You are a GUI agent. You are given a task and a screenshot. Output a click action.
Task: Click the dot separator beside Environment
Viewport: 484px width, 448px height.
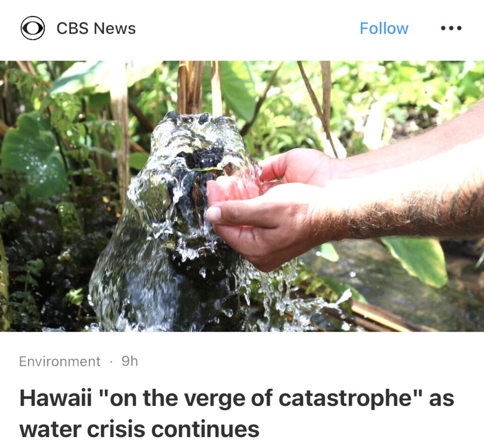click(111, 362)
